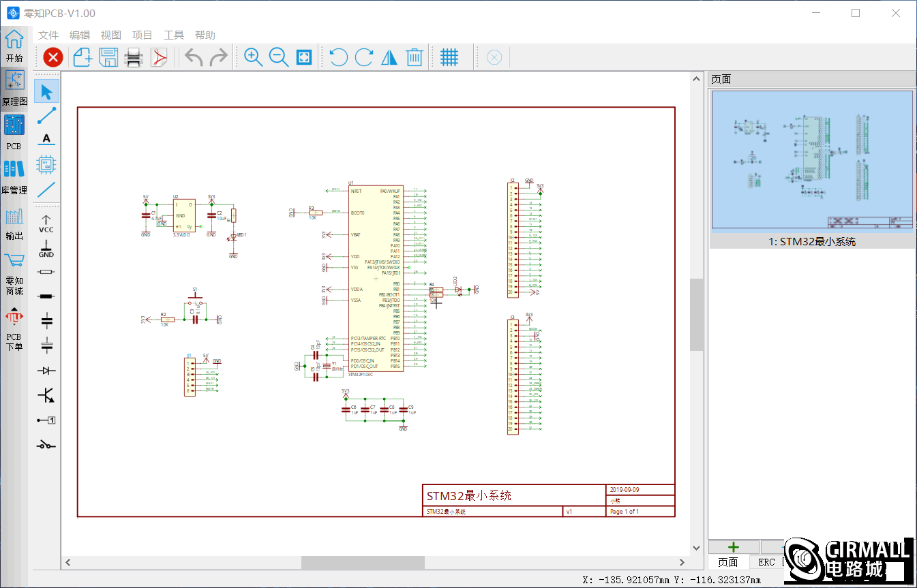The image size is (917, 588).
Task: Place a transistor symbol
Action: (46, 395)
